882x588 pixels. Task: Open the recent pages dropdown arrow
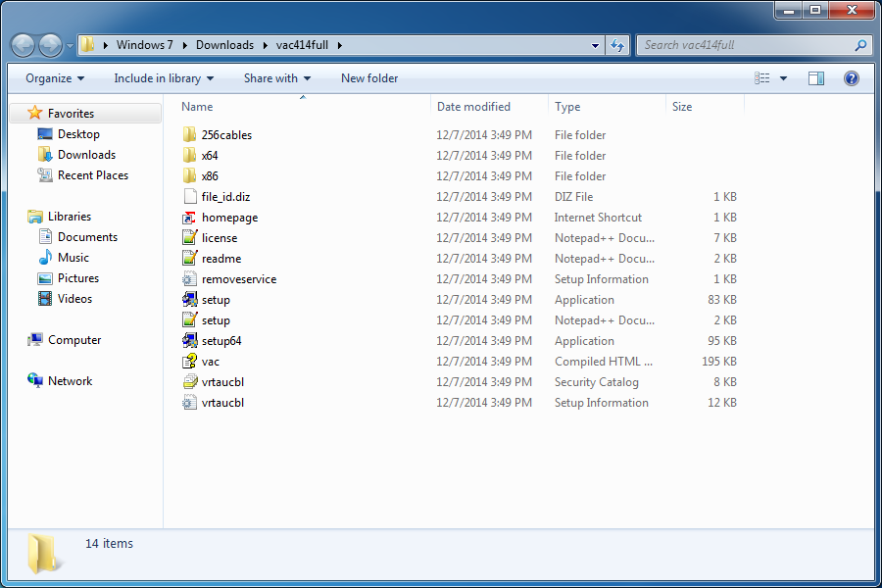click(70, 46)
